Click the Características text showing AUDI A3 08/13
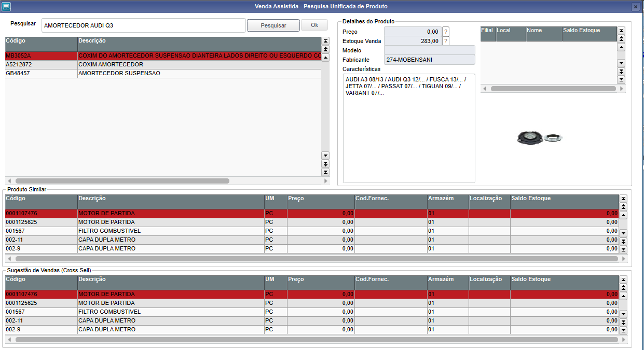This screenshot has width=644, height=350. pos(409,128)
